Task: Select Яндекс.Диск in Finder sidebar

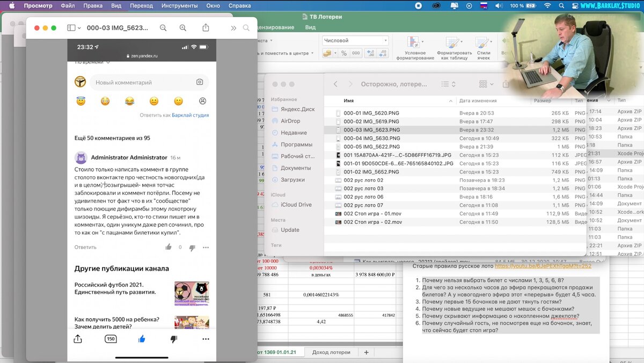Action: [298, 109]
